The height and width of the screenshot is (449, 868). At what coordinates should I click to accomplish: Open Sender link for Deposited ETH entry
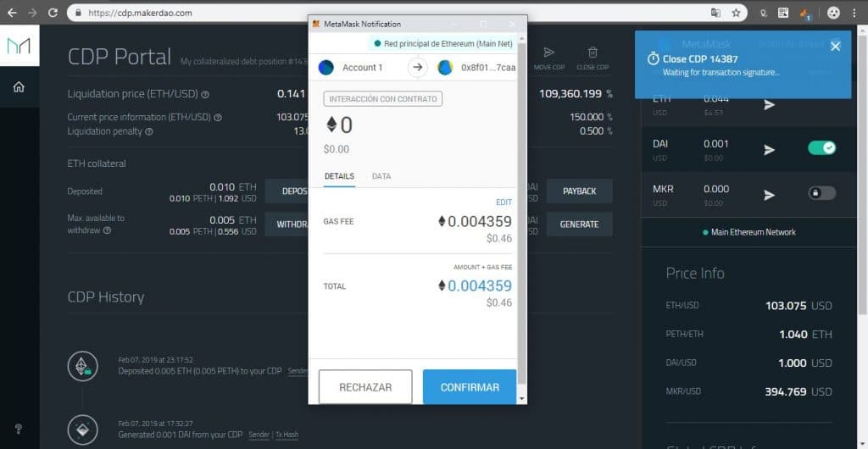298,371
